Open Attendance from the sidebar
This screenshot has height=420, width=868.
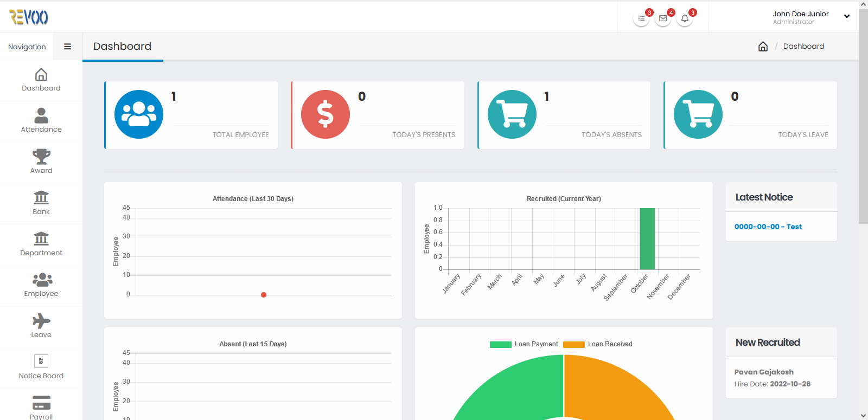pos(41,121)
